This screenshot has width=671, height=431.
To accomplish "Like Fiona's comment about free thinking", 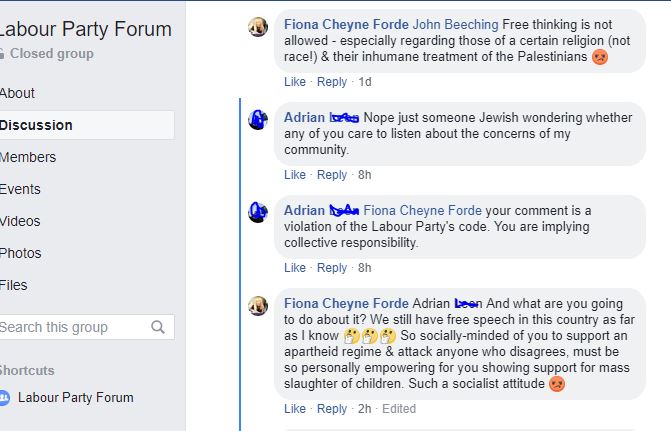I will (x=295, y=82).
